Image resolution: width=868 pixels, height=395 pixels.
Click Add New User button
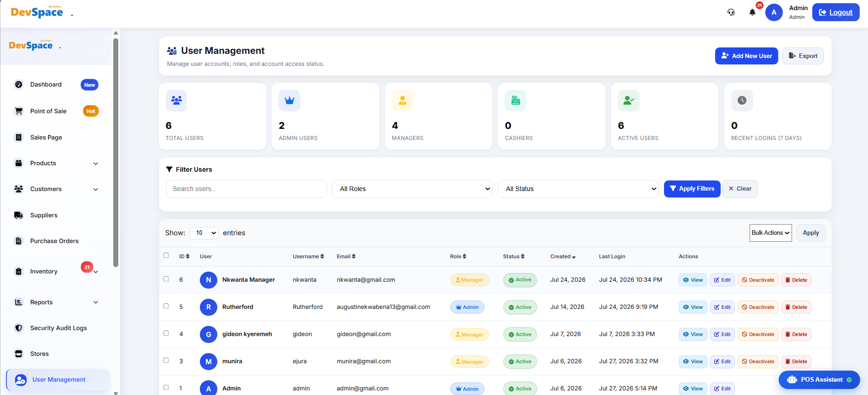tap(746, 56)
